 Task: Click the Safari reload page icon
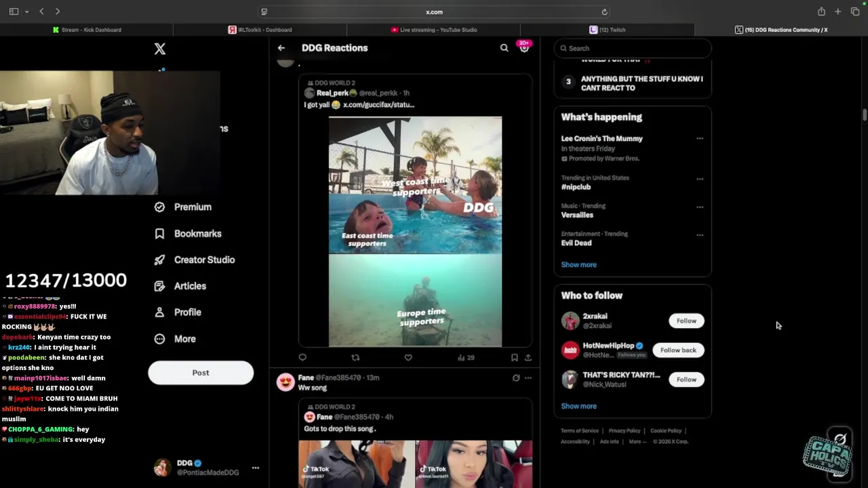(x=604, y=12)
